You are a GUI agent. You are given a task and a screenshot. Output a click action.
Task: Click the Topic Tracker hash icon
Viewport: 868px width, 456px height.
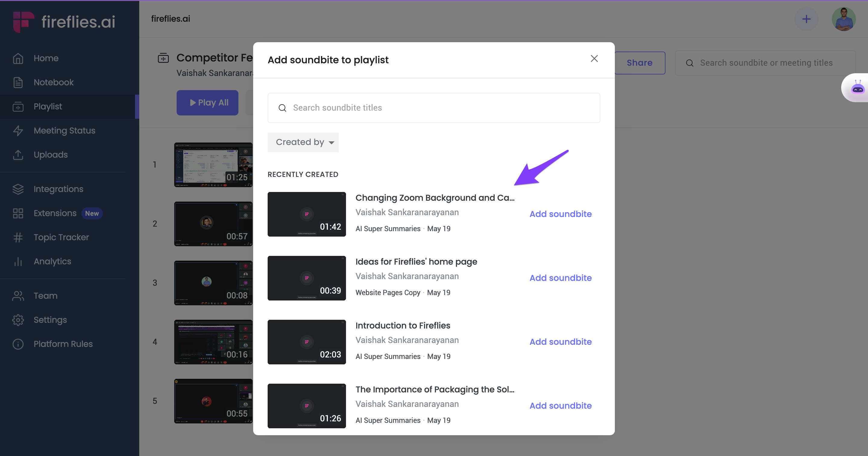point(18,237)
